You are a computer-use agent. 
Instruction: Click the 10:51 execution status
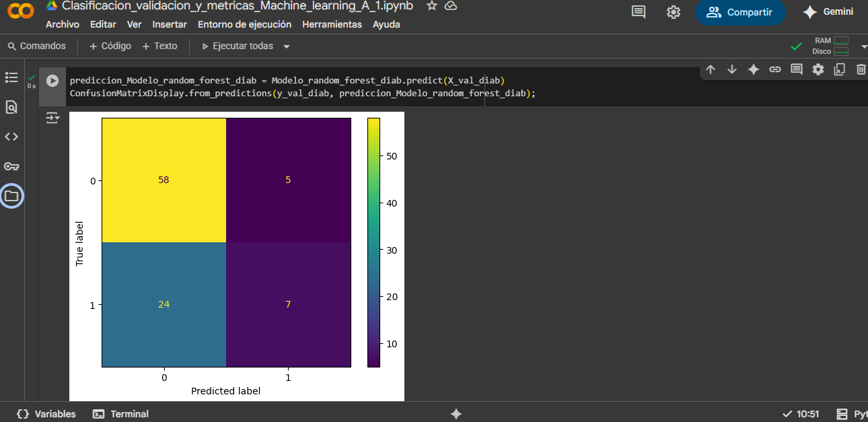[801, 414]
